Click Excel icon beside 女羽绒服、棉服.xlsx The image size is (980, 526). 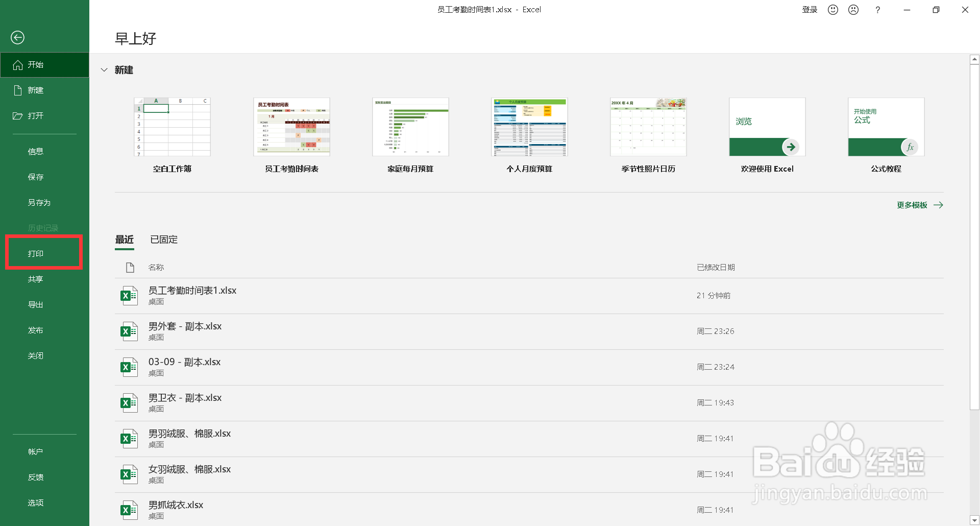coord(129,474)
